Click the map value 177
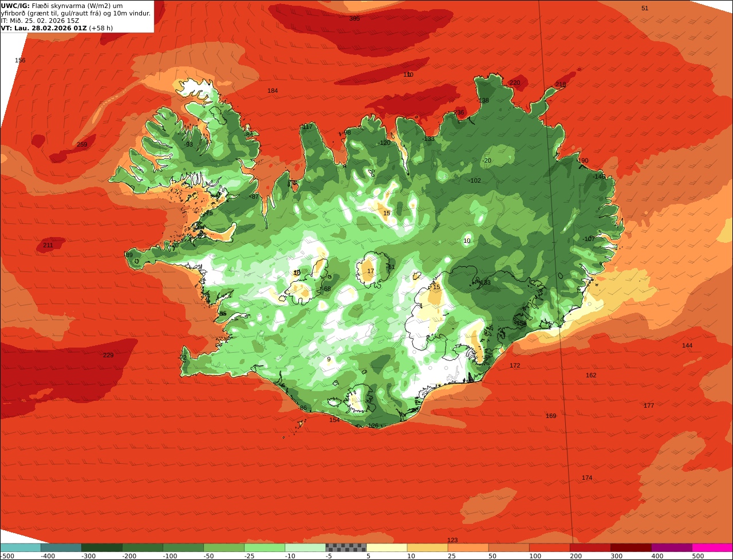Screen dimensions: 733x560 648,405
